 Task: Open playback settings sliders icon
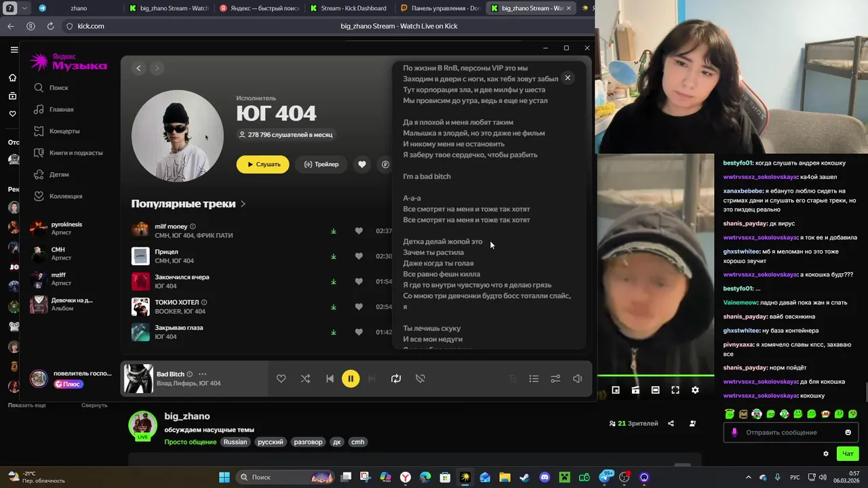tap(555, 379)
